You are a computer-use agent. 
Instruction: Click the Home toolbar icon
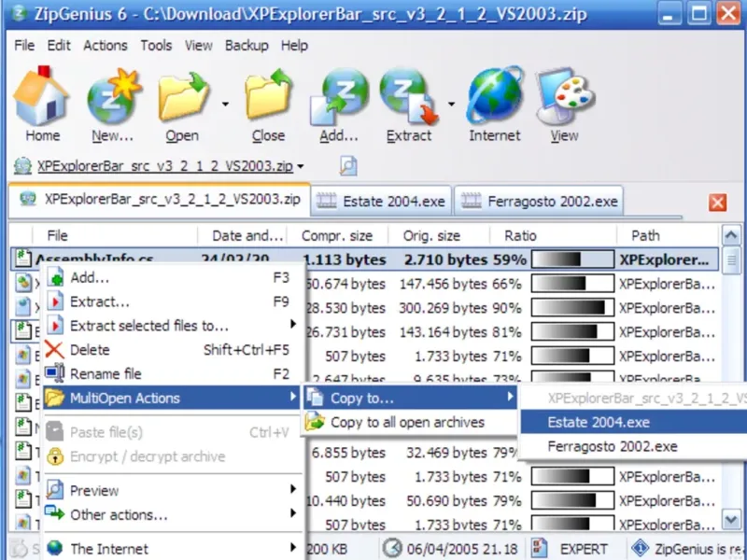(41, 96)
